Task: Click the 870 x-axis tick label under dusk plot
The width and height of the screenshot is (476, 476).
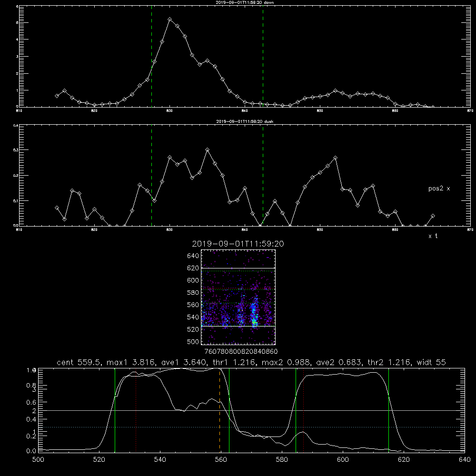Action: (x=470, y=230)
